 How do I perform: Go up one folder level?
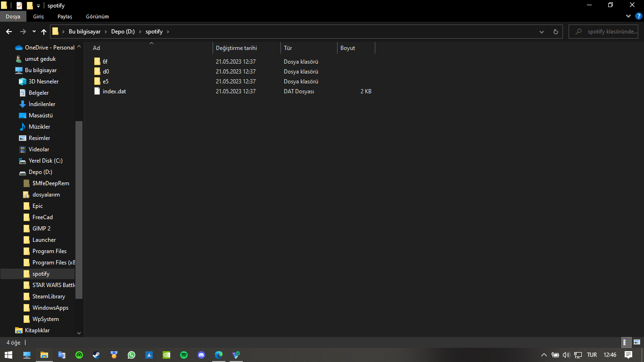pos(44,32)
